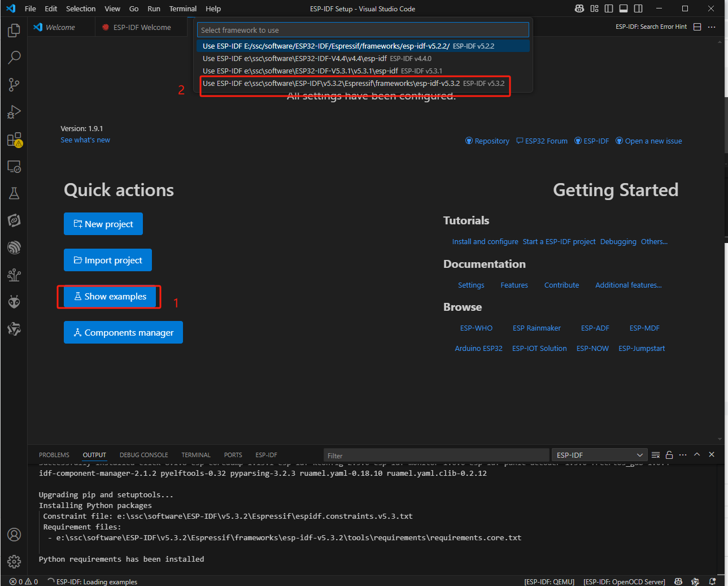Close the bottom panel
The height and width of the screenshot is (586, 728).
click(712, 454)
